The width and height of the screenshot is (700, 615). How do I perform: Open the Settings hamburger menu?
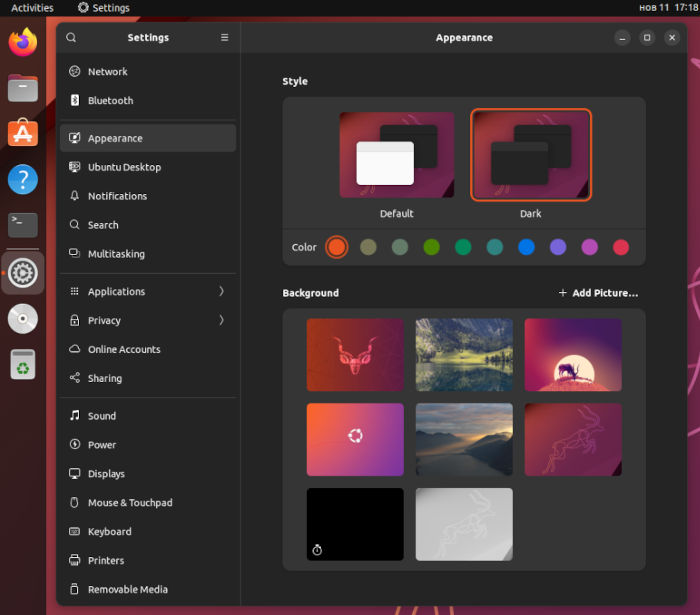[225, 37]
